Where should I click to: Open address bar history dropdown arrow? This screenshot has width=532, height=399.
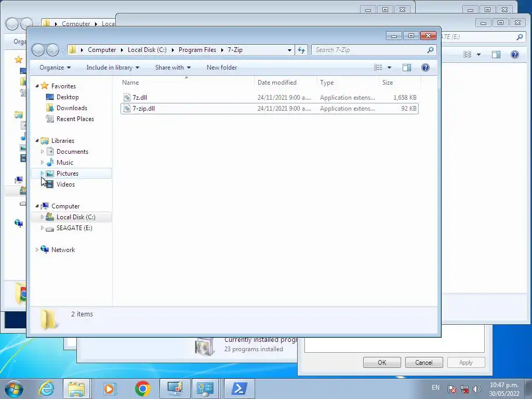click(x=289, y=50)
